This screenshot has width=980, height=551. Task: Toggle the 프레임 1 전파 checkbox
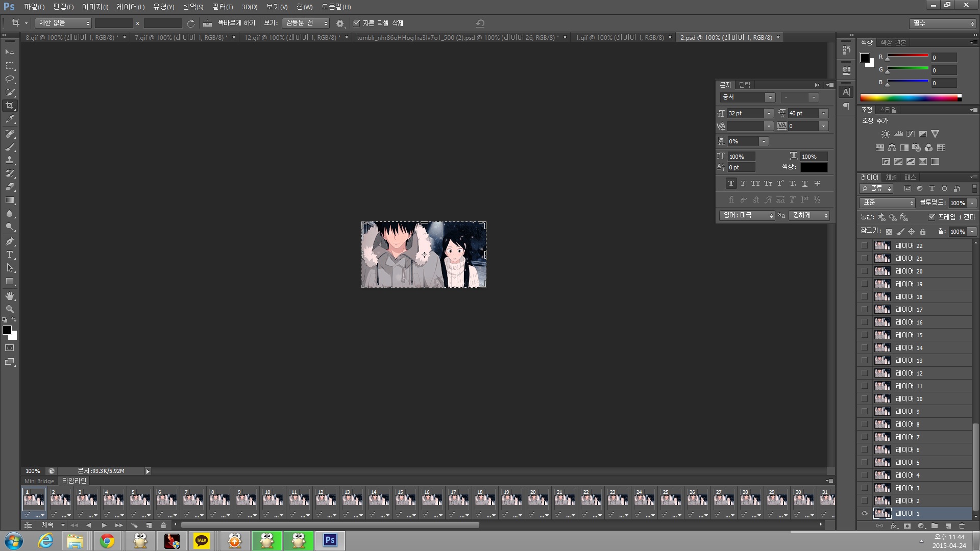pos(932,217)
